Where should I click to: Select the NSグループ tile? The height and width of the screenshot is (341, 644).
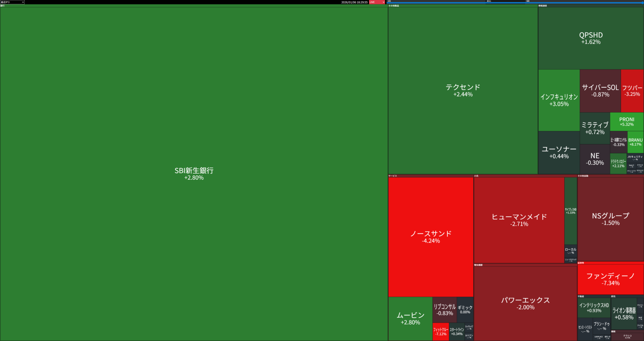pos(610,219)
